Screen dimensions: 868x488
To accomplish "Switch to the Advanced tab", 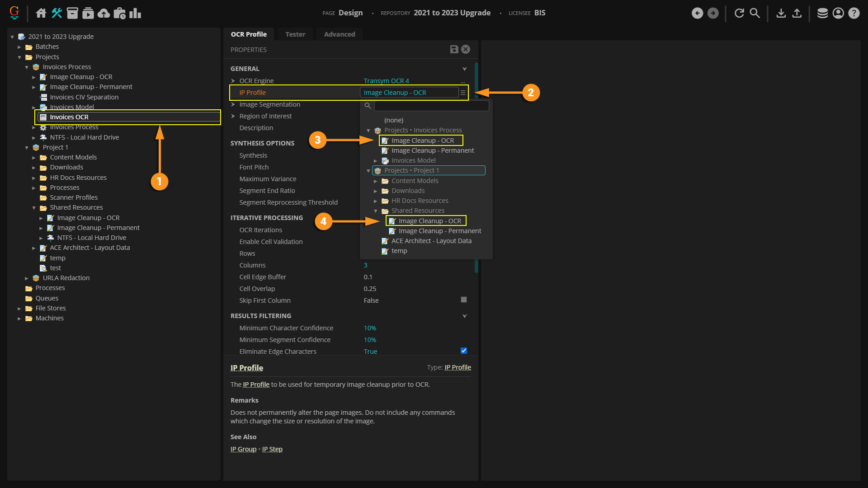I will click(x=339, y=34).
